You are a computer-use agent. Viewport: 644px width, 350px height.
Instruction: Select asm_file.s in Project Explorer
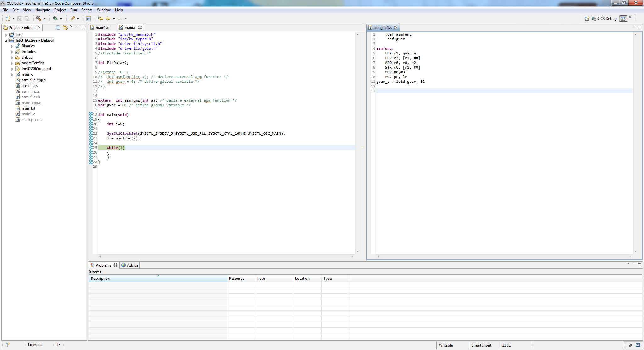(x=30, y=86)
